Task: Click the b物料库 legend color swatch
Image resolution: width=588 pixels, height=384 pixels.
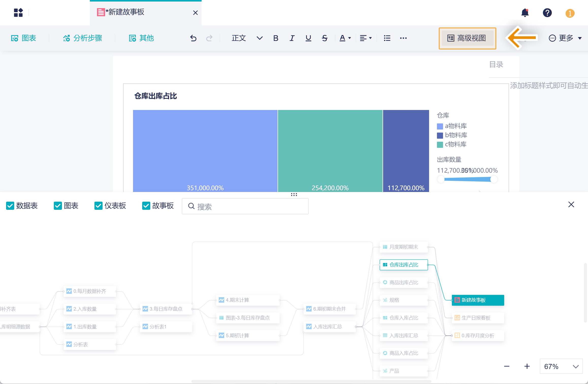Action: (440, 135)
